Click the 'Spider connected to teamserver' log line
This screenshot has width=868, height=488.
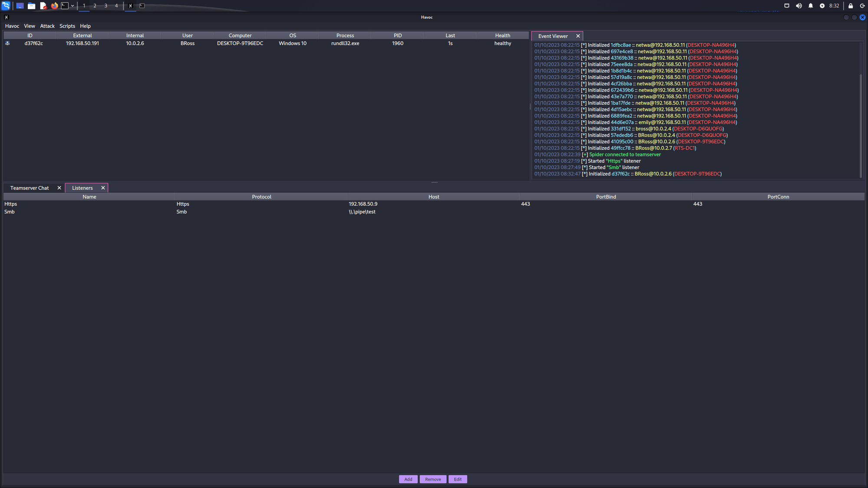[625, 154]
